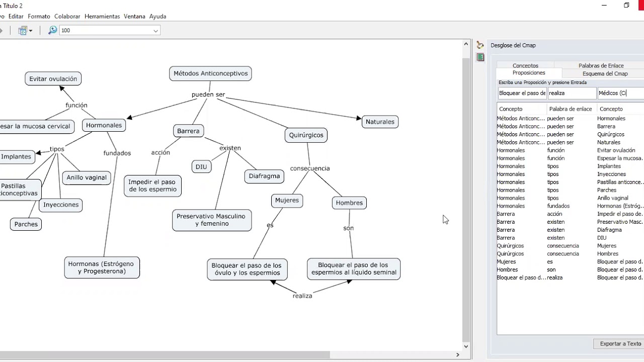The image size is (644, 362).
Task: Click the zoom magnifier icon
Action: [x=52, y=31]
